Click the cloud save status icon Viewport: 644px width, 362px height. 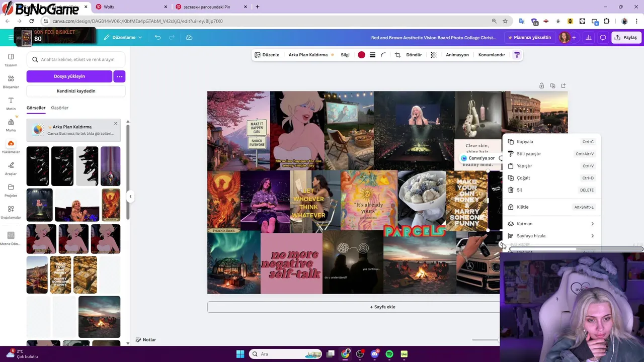[x=189, y=37]
